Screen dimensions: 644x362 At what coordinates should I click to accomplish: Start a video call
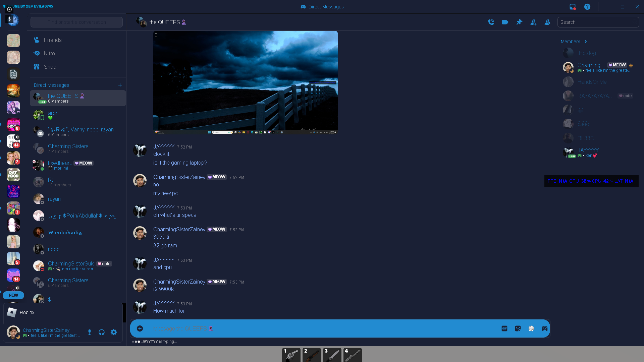(x=505, y=22)
